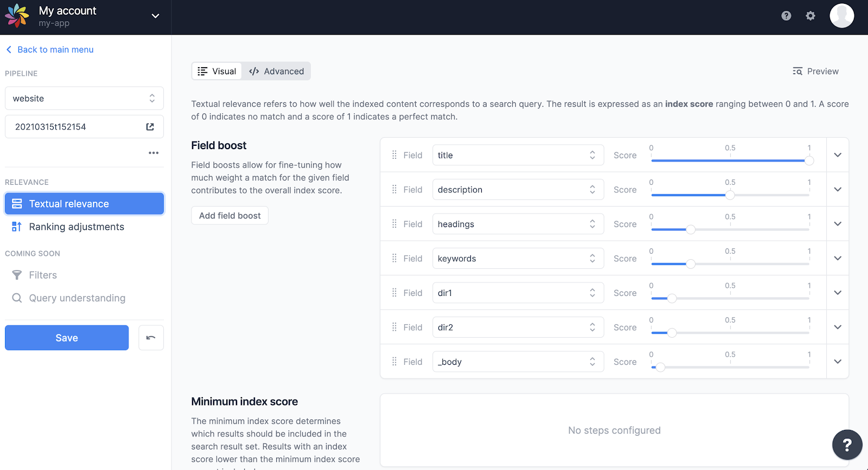
Task: Click the dir2 score slider handle
Action: [672, 333]
